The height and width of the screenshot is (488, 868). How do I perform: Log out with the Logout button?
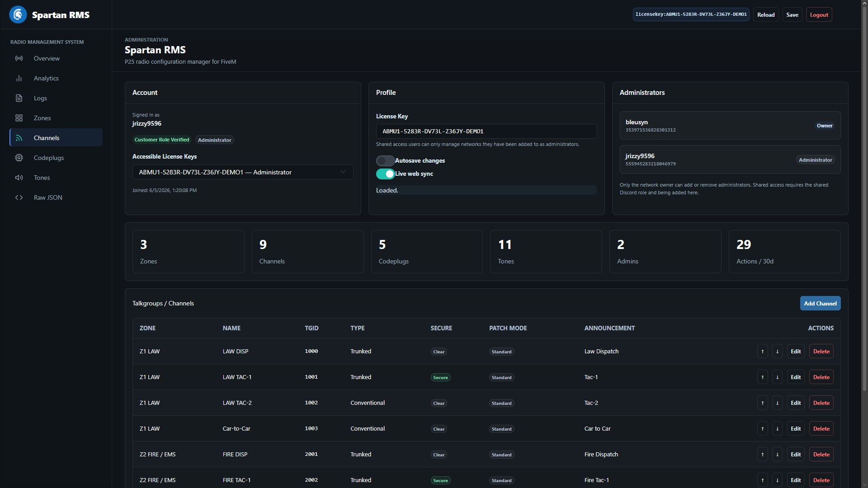[x=819, y=14]
